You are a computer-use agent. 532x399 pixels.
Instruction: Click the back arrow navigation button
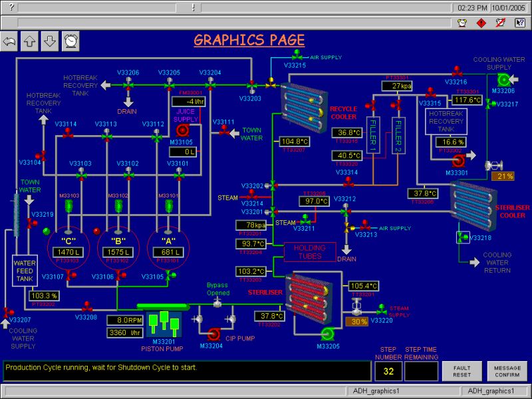tap(10, 41)
